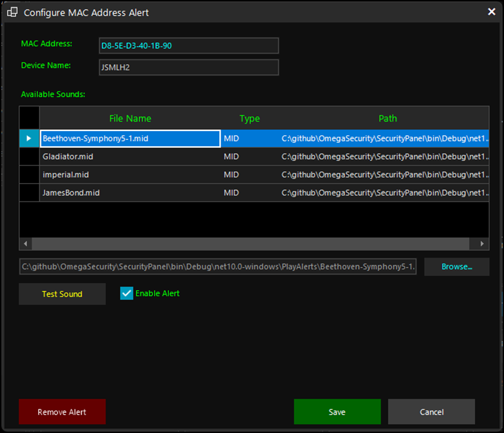The image size is (504, 433).
Task: Disable the Enable Alert checkbox
Action: pyautogui.click(x=126, y=293)
